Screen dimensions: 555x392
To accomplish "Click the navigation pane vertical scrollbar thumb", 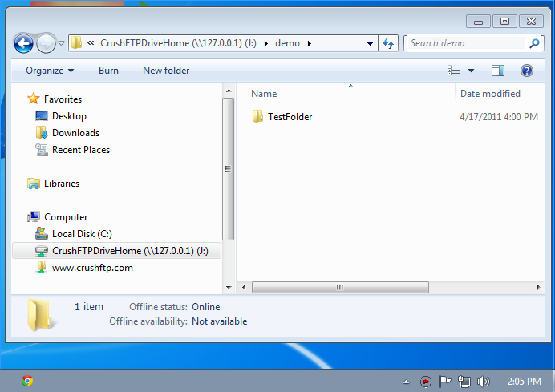I will (x=229, y=169).
